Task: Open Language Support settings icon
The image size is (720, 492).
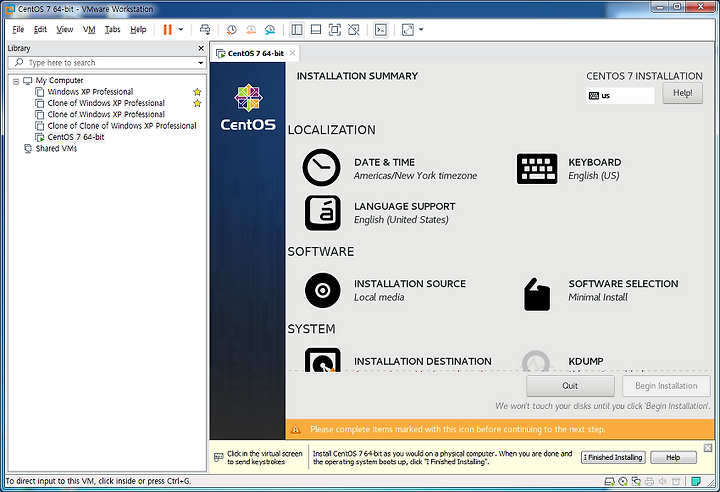Action: click(323, 213)
